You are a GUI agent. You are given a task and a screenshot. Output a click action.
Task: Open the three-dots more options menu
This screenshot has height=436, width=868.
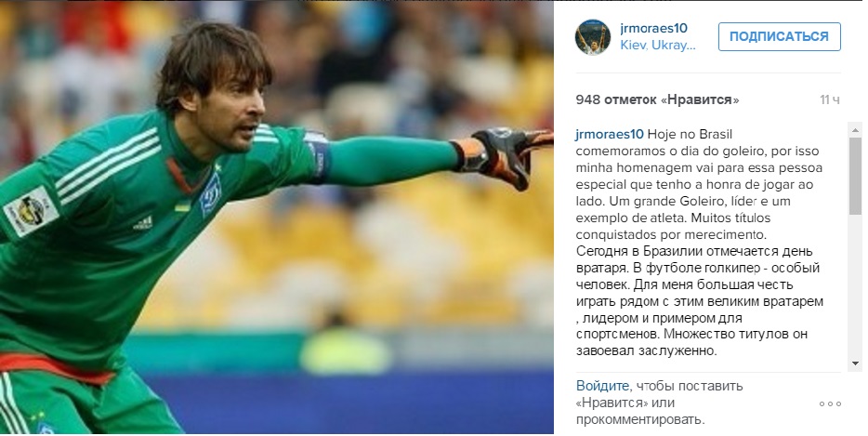(x=830, y=403)
